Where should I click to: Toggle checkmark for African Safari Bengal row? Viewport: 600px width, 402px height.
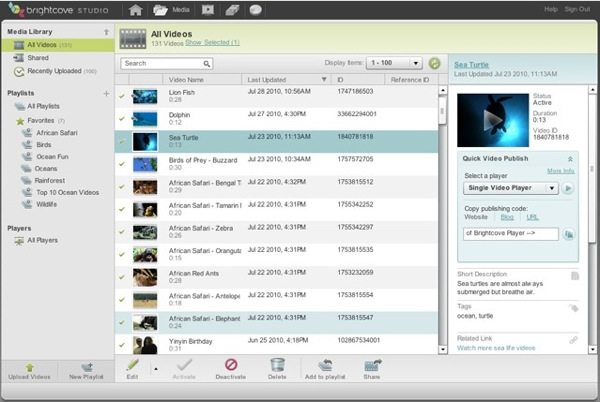[122, 187]
